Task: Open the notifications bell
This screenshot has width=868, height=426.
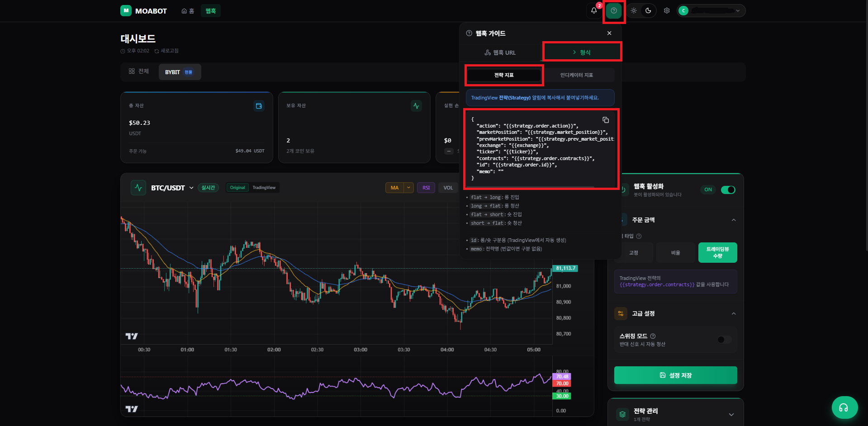Action: [594, 10]
